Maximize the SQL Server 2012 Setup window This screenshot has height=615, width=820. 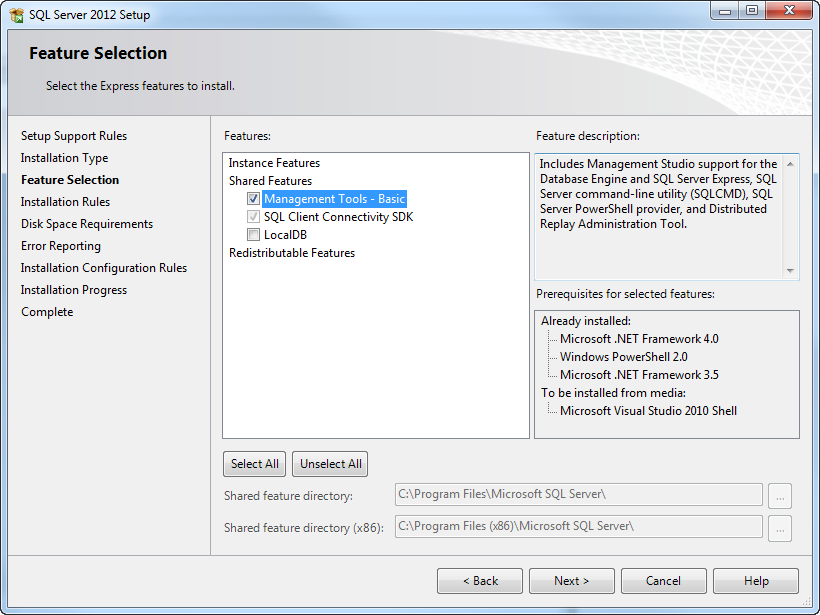point(751,11)
